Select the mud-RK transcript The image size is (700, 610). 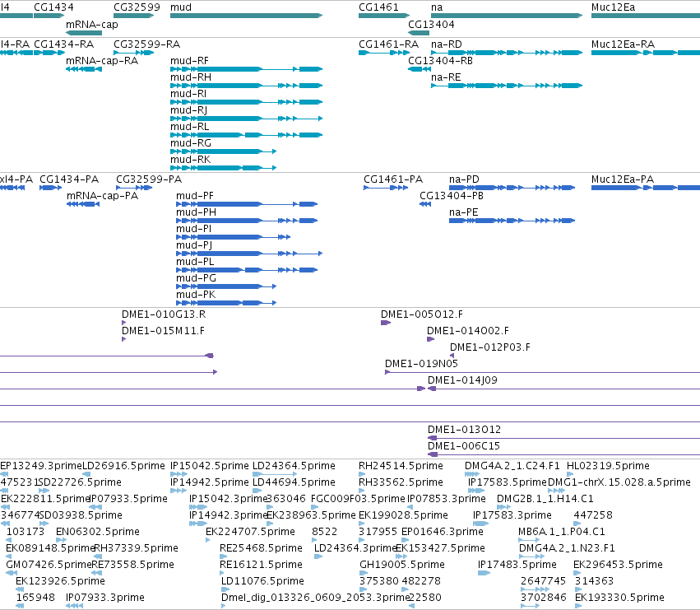click(x=223, y=168)
